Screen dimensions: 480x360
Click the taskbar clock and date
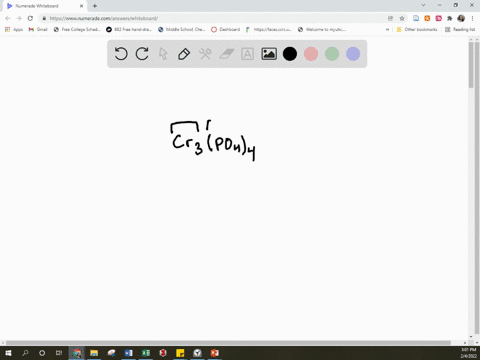[468, 353]
